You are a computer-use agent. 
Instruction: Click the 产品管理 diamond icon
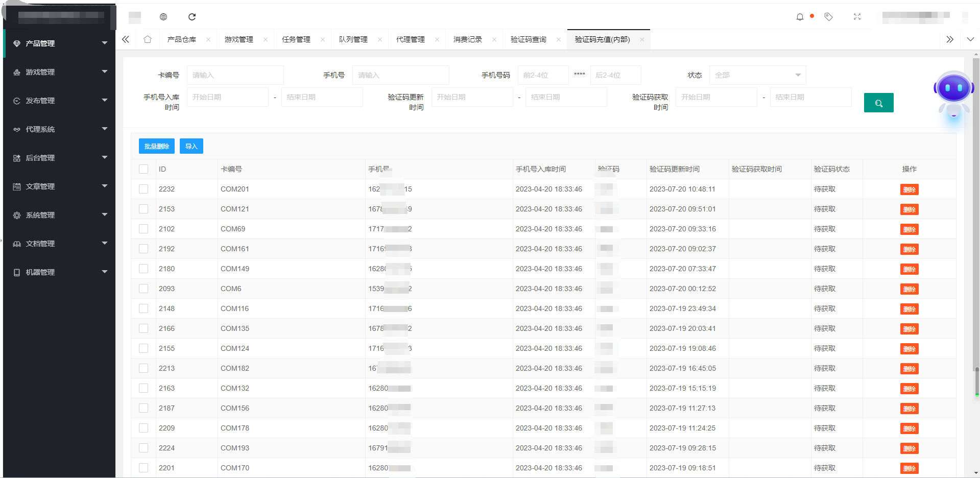tap(17, 43)
